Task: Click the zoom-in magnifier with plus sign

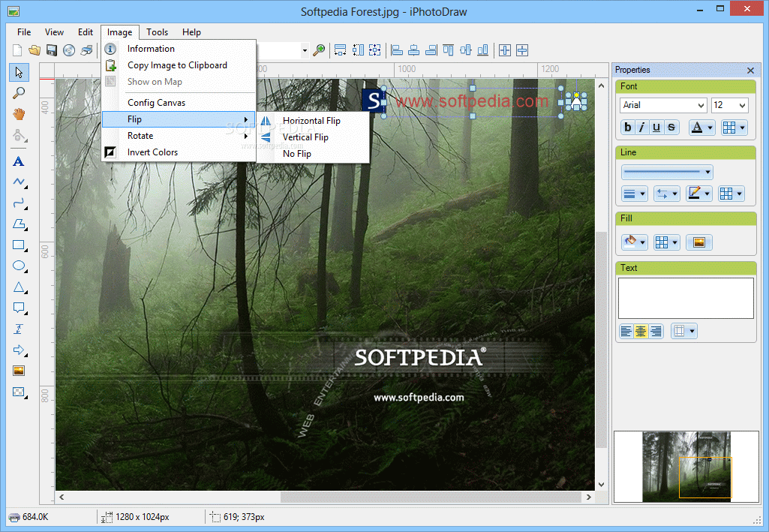Action: click(320, 50)
